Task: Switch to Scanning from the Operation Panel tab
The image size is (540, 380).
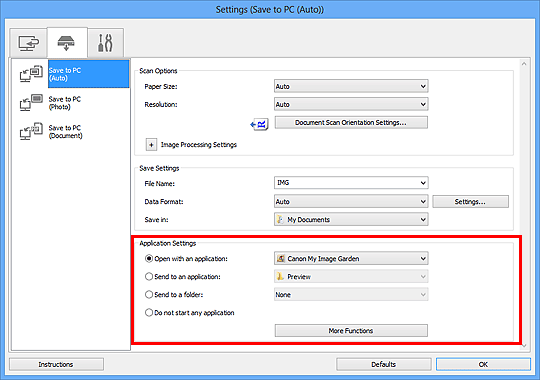Action: (67, 43)
